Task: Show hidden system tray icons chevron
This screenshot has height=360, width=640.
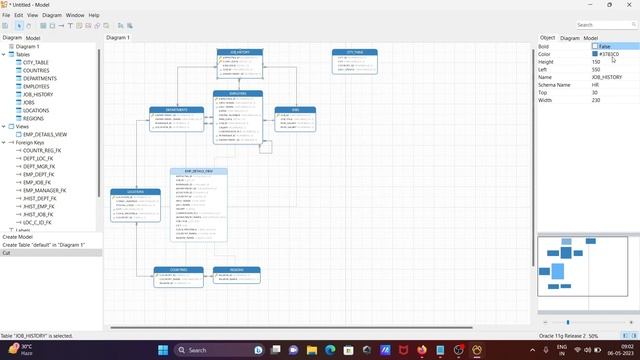Action: pos(532,350)
